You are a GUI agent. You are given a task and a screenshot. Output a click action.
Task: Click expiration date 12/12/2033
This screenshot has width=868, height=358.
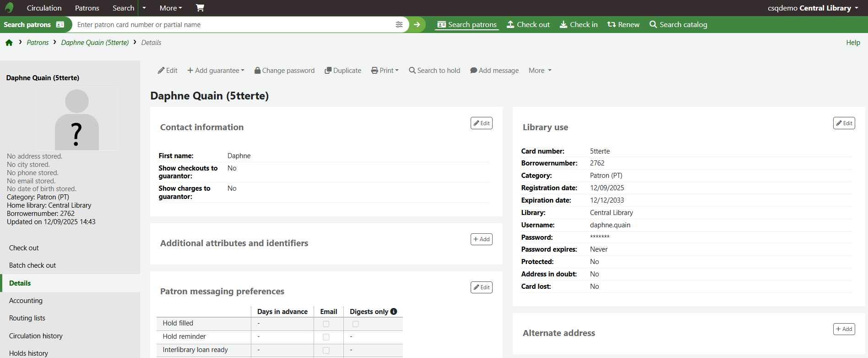click(x=607, y=200)
